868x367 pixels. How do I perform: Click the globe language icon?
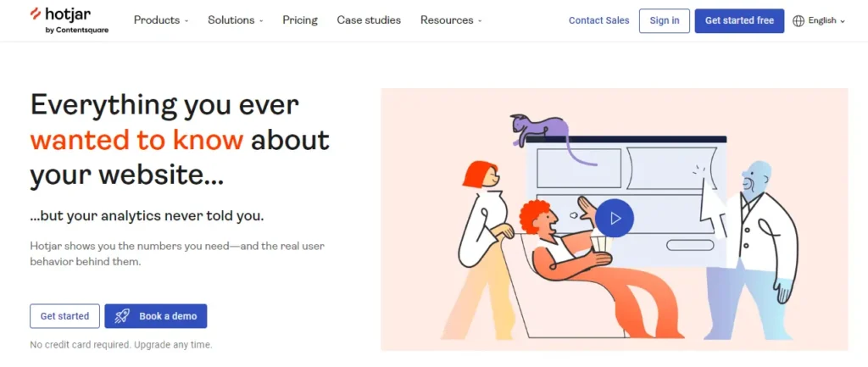(x=798, y=21)
